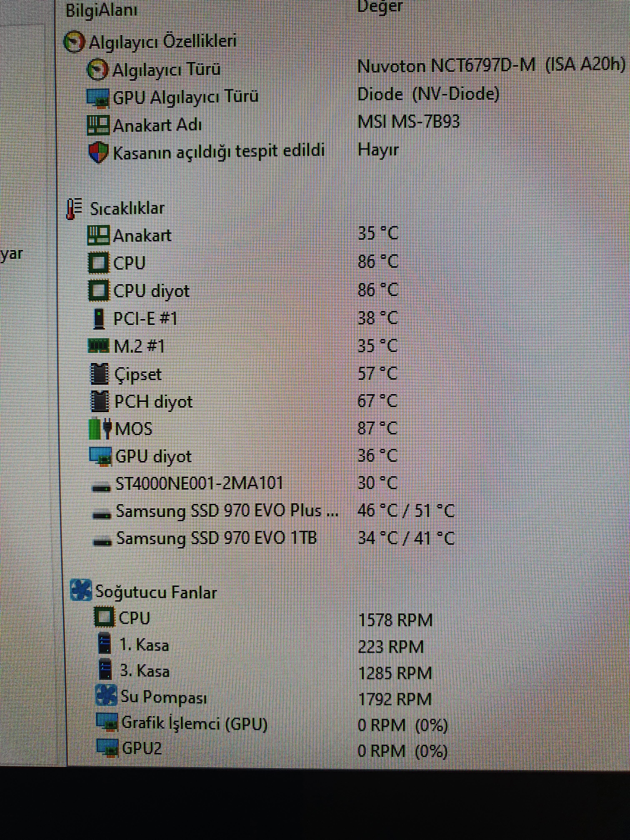Click the 34 °C / 41 °C value
The width and height of the screenshot is (630, 840).
tap(406, 538)
